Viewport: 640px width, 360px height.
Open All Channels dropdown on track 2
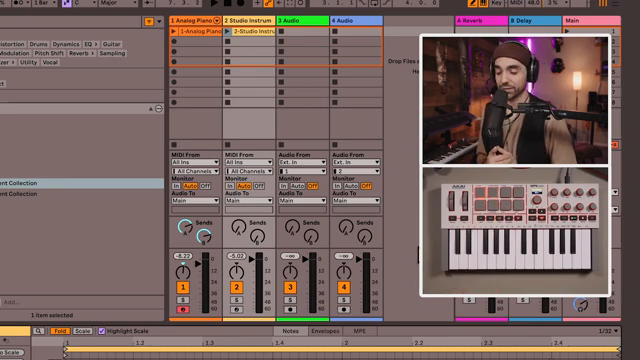[249, 171]
